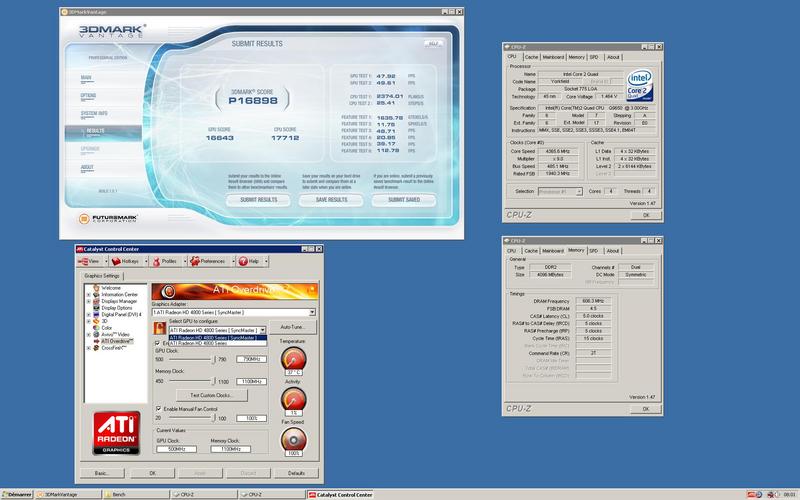The width and height of the screenshot is (800, 500).
Task: Click OK in Catalyst Control Center
Action: pyautogui.click(x=152, y=473)
